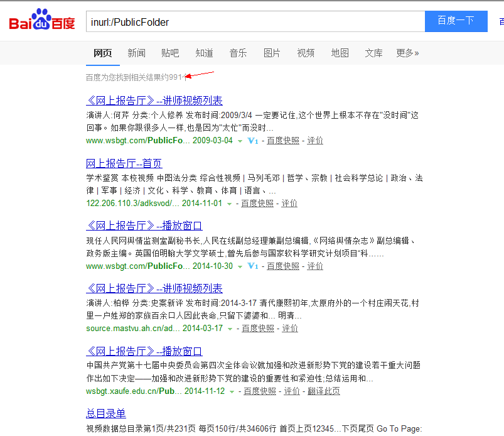Click 评价 for the 122.206.110.3 result
Image resolution: width=504 pixels, height=436 pixels.
click(x=289, y=204)
